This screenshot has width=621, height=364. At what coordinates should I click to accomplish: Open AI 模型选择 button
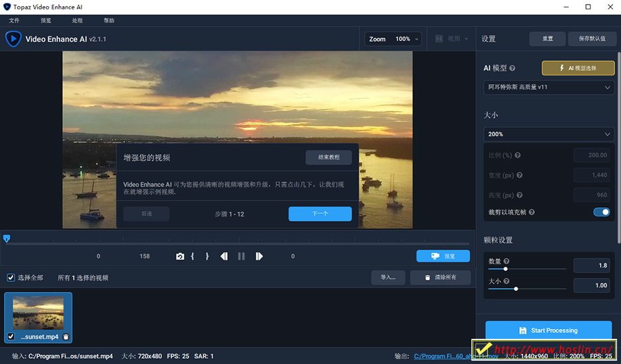[578, 68]
